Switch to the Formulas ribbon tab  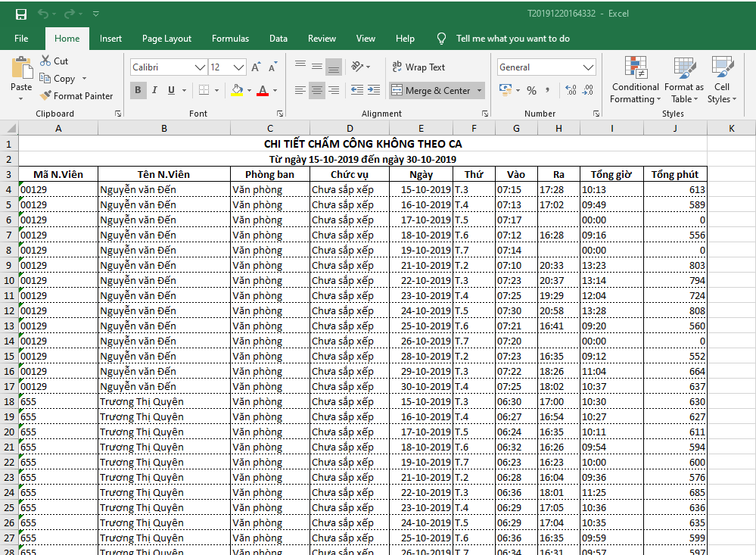pyautogui.click(x=230, y=39)
